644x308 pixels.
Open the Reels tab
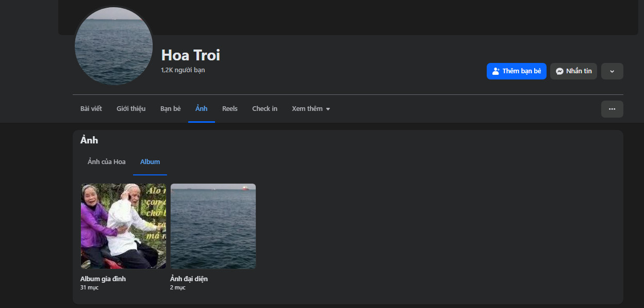229,109
